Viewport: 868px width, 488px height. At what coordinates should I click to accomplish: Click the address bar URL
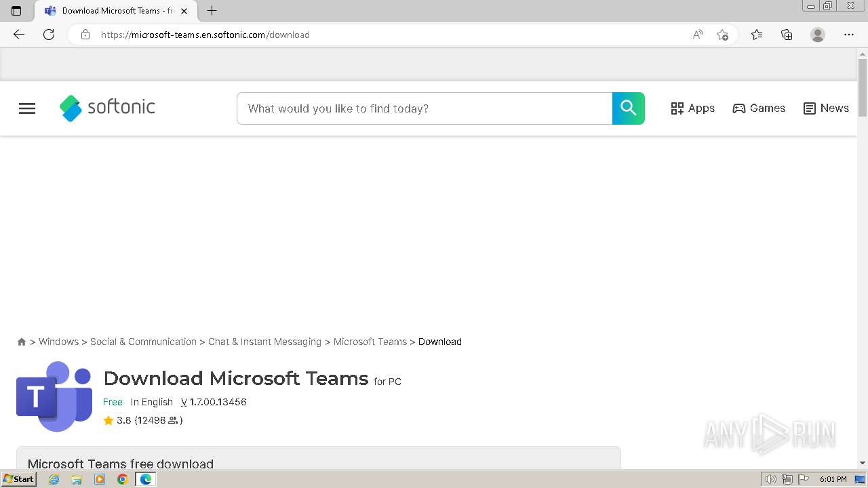coord(205,35)
